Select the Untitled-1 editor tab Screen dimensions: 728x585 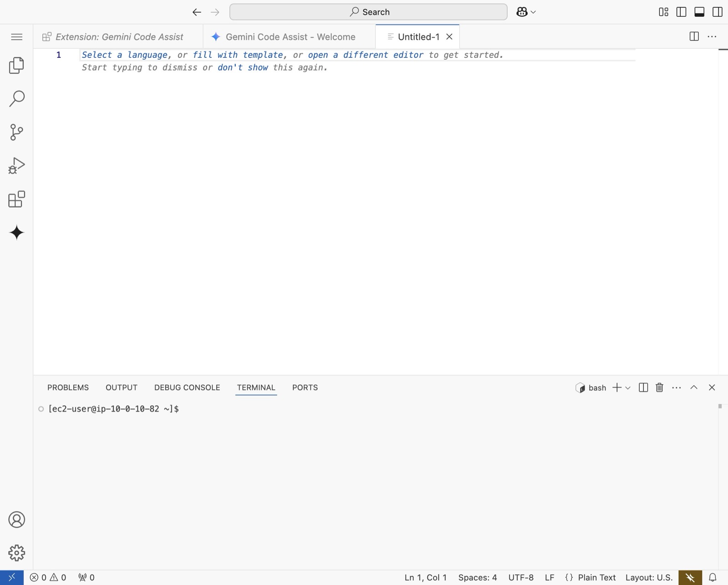[418, 37]
